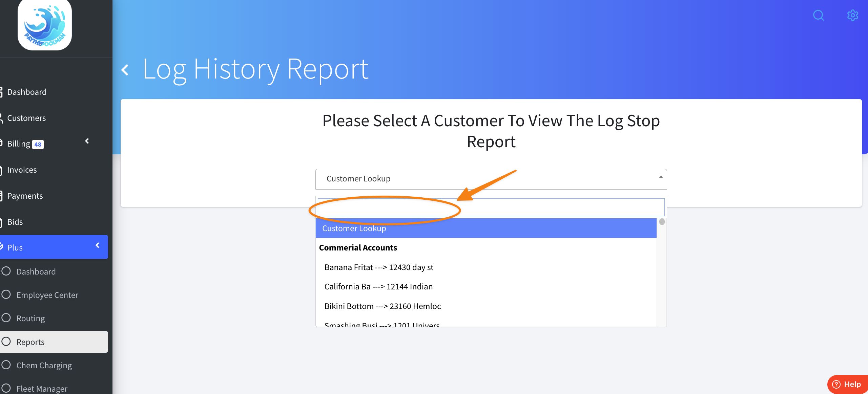
Task: Expand the Billing submenu chevron
Action: click(87, 141)
